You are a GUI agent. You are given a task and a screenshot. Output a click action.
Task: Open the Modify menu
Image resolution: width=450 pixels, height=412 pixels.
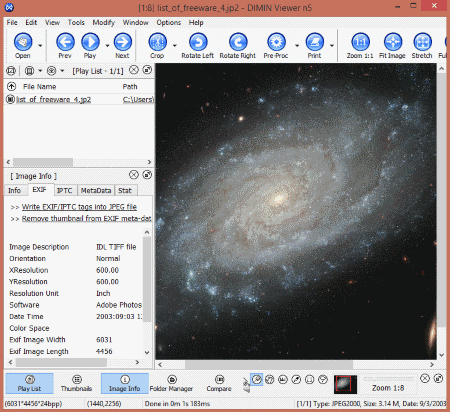(x=104, y=23)
